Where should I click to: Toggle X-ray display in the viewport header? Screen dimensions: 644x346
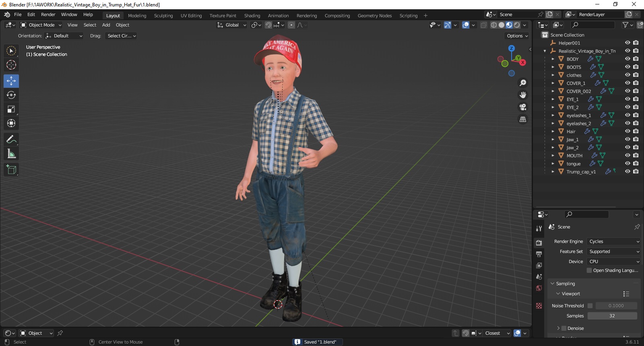point(483,25)
